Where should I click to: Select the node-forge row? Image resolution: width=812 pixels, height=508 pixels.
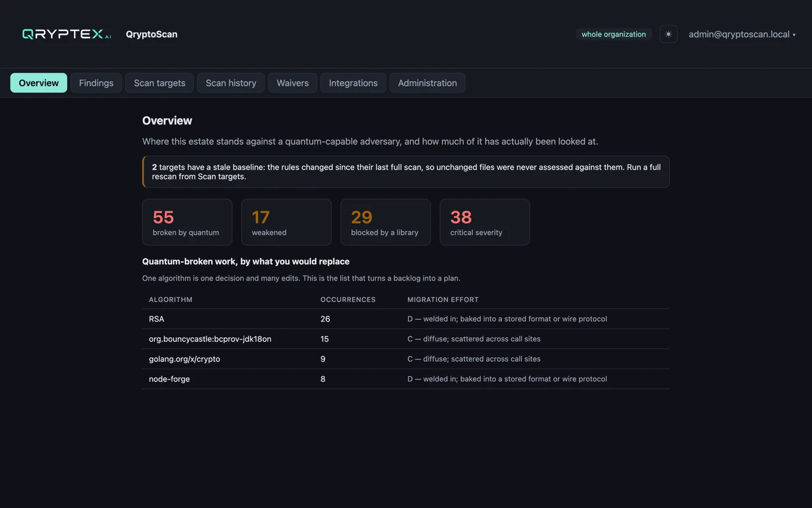point(406,379)
